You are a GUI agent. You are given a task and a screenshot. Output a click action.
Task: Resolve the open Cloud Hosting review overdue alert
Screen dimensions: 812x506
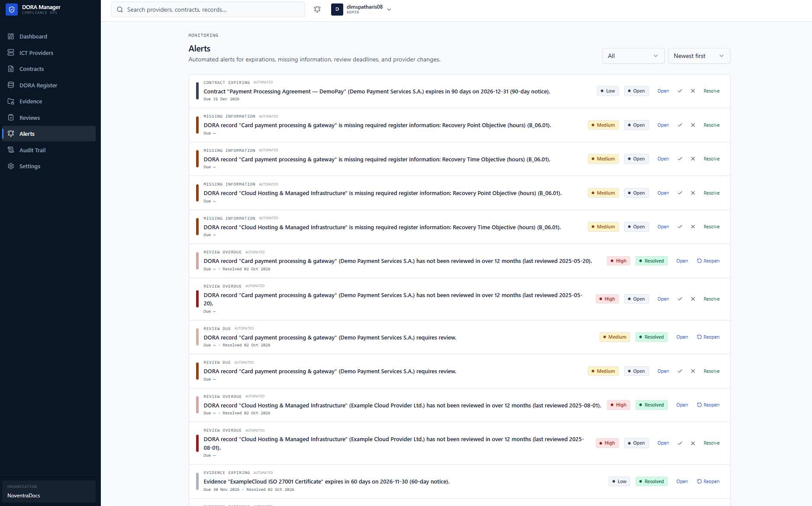point(712,443)
